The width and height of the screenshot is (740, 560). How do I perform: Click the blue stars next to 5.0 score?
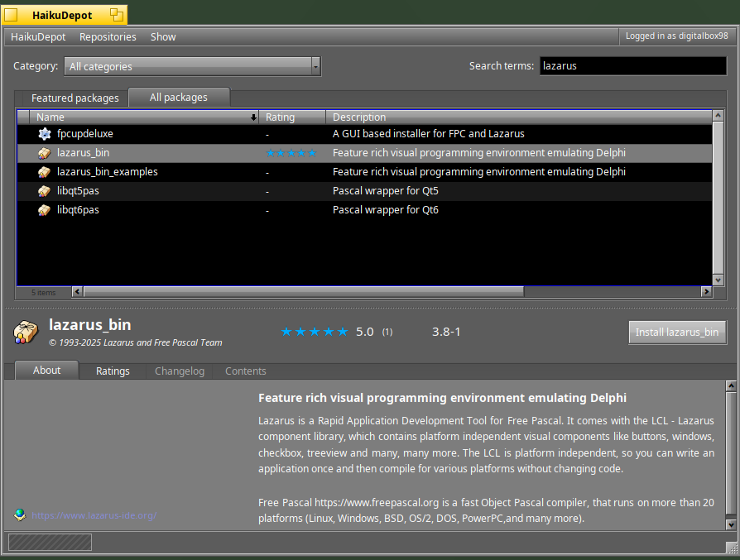315,332
